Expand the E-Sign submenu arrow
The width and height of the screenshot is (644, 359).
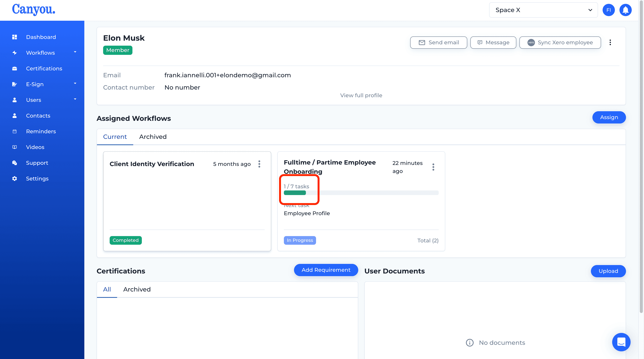pos(75,84)
